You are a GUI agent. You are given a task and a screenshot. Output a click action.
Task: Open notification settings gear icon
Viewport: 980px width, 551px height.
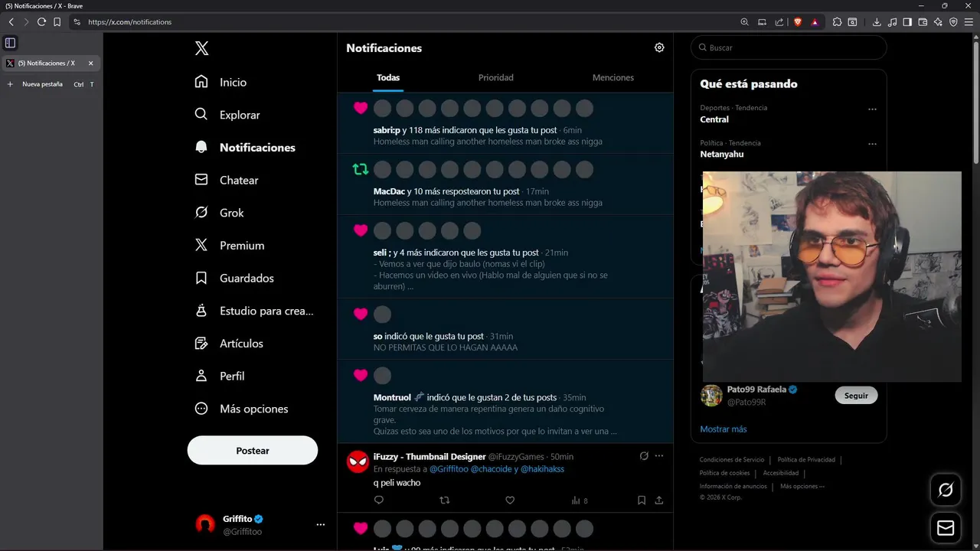point(659,47)
